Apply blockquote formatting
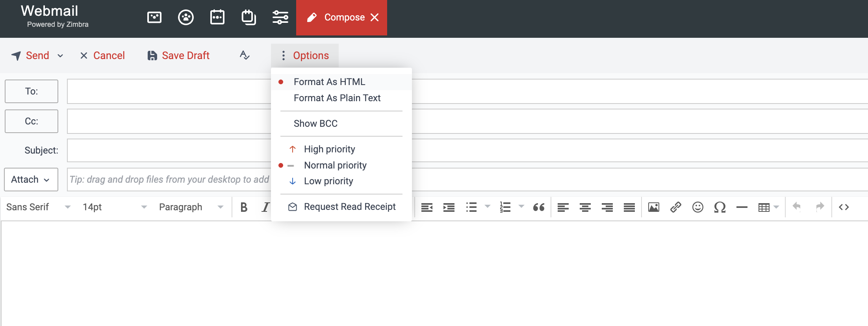868x326 pixels. (539, 207)
